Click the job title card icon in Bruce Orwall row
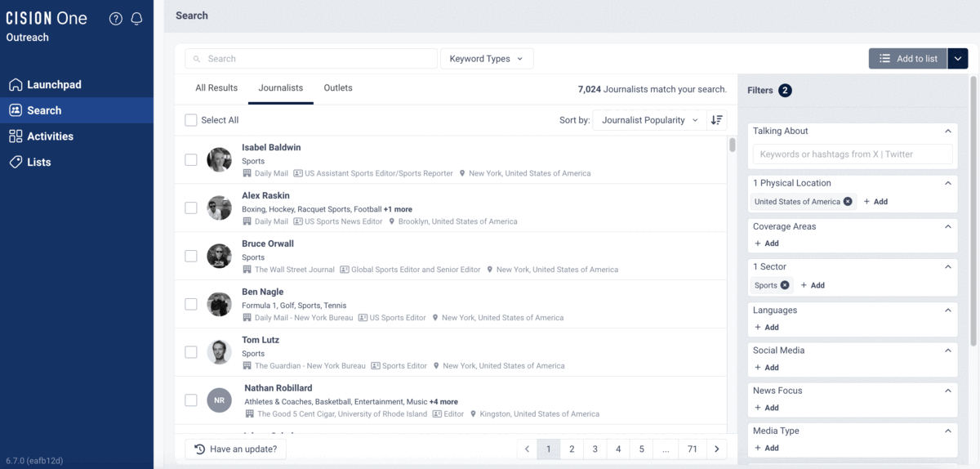980x469 pixels. pos(345,270)
